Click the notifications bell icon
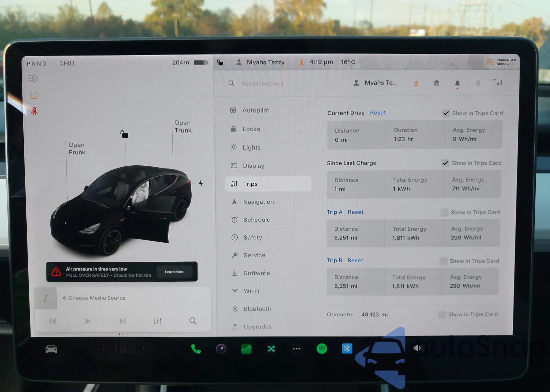 pos(457,83)
